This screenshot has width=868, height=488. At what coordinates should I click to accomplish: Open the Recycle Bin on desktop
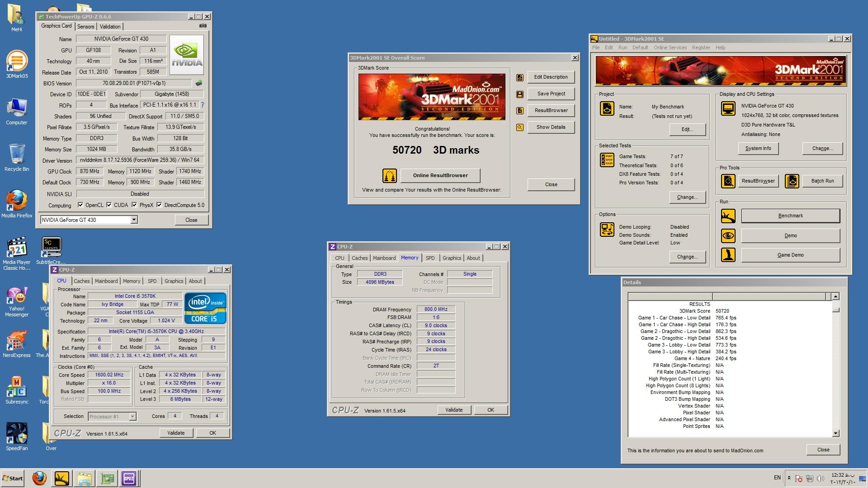point(17,158)
